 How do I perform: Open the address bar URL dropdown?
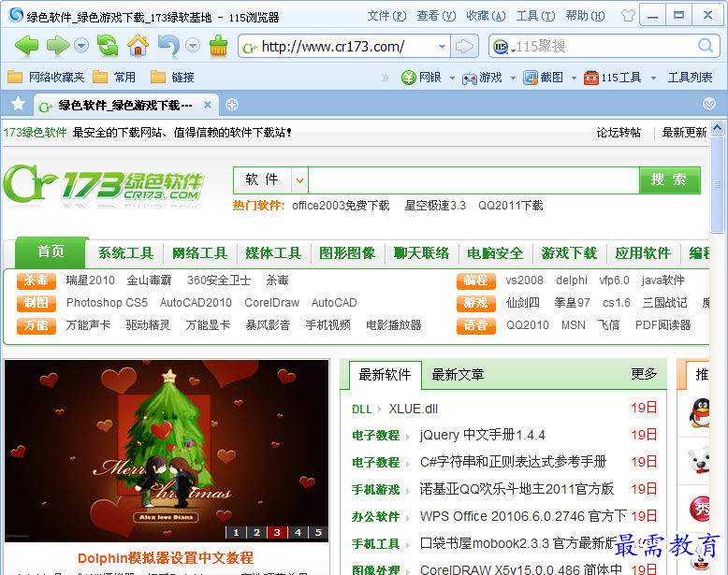tap(442, 47)
